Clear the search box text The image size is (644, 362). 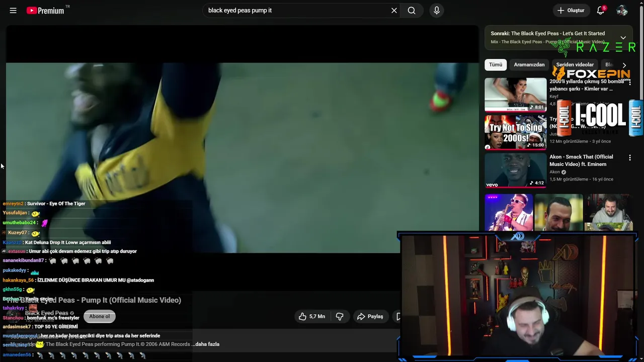(394, 10)
